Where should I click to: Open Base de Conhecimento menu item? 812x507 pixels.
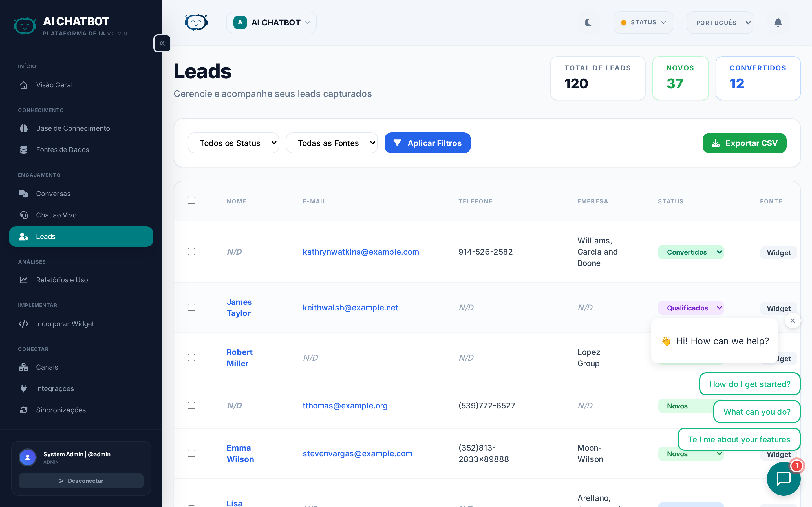click(73, 128)
